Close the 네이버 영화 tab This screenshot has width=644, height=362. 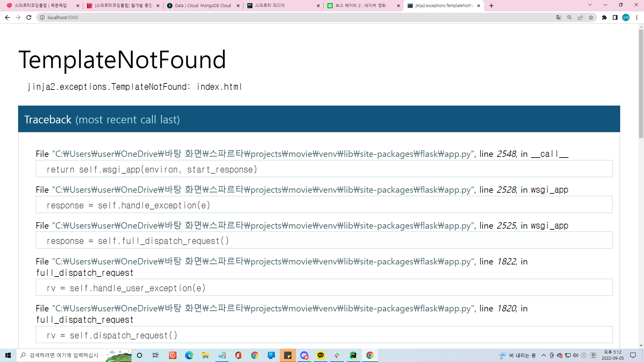(398, 6)
